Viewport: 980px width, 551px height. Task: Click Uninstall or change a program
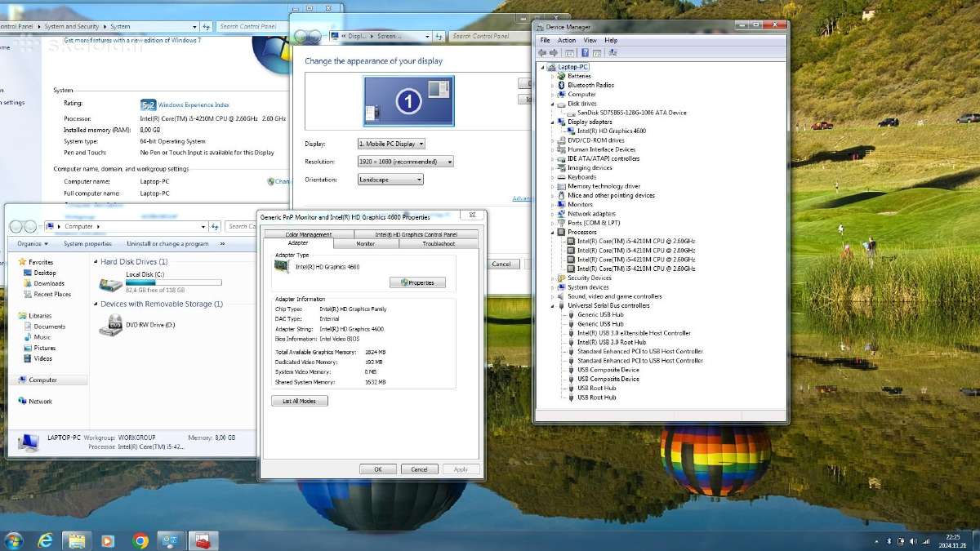(x=167, y=243)
